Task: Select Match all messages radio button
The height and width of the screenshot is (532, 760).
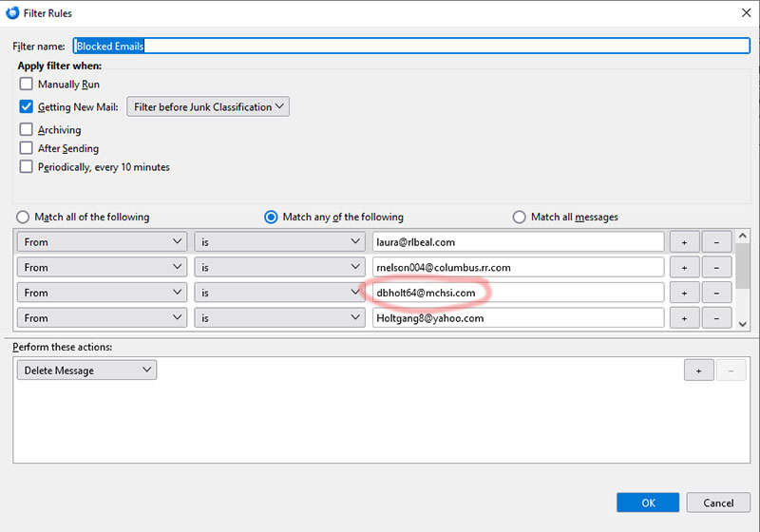Action: pyautogui.click(x=519, y=217)
